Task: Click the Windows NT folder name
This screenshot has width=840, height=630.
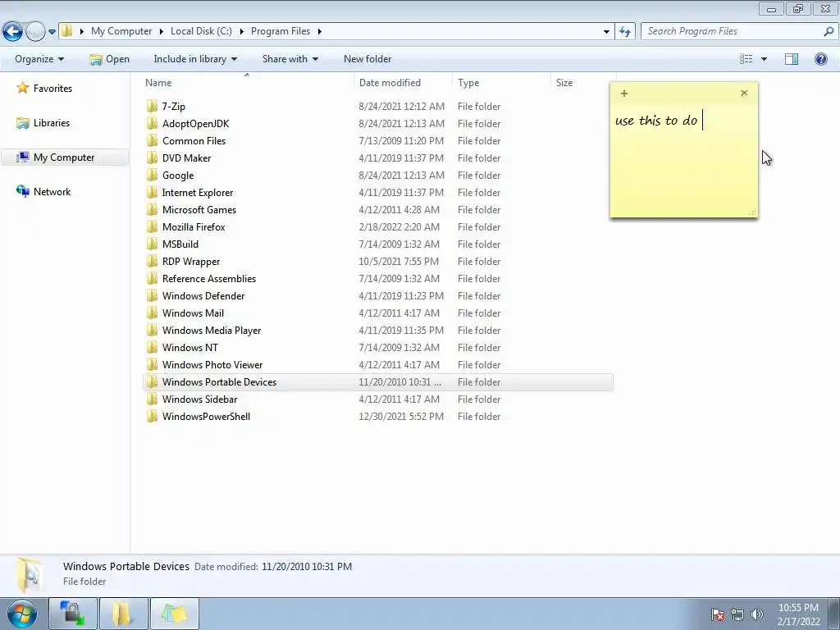Action: pyautogui.click(x=190, y=347)
